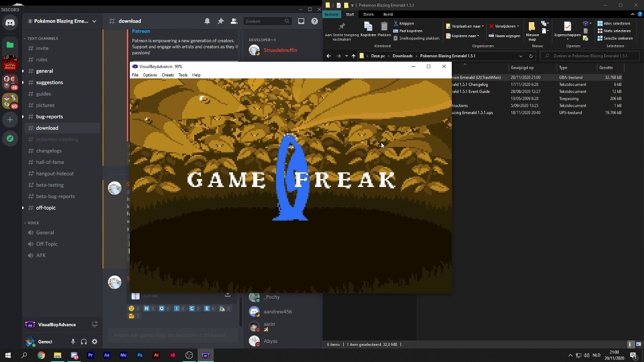Open Kopiëren naar dropdown
644x362 pixels.
(x=462, y=36)
